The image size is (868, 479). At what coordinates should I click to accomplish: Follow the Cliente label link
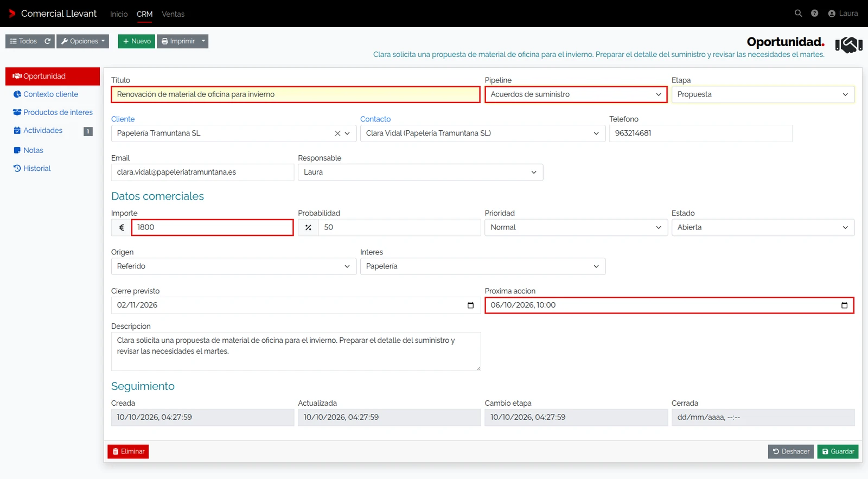pyautogui.click(x=123, y=119)
